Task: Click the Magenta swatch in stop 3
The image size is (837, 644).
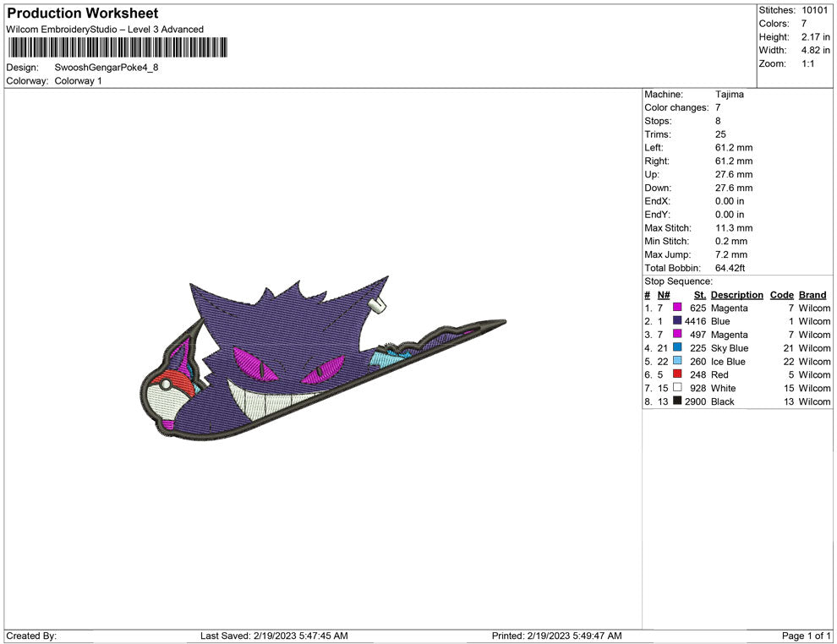Action: click(x=677, y=334)
